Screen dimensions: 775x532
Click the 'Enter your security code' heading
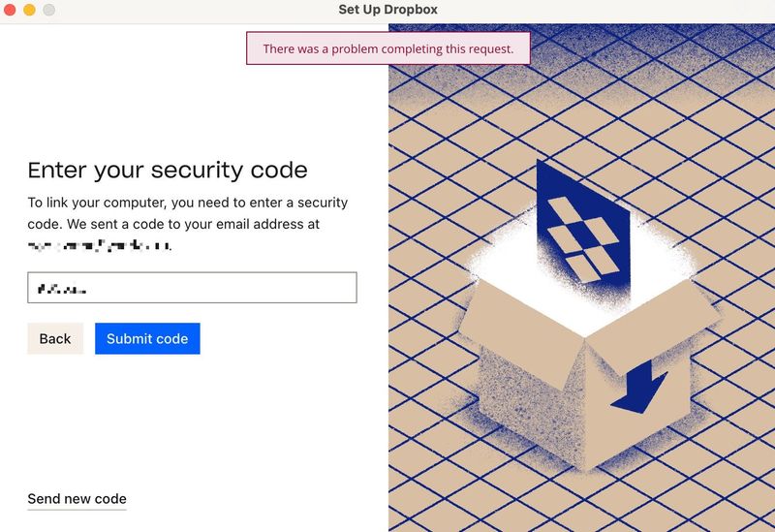[x=168, y=171]
